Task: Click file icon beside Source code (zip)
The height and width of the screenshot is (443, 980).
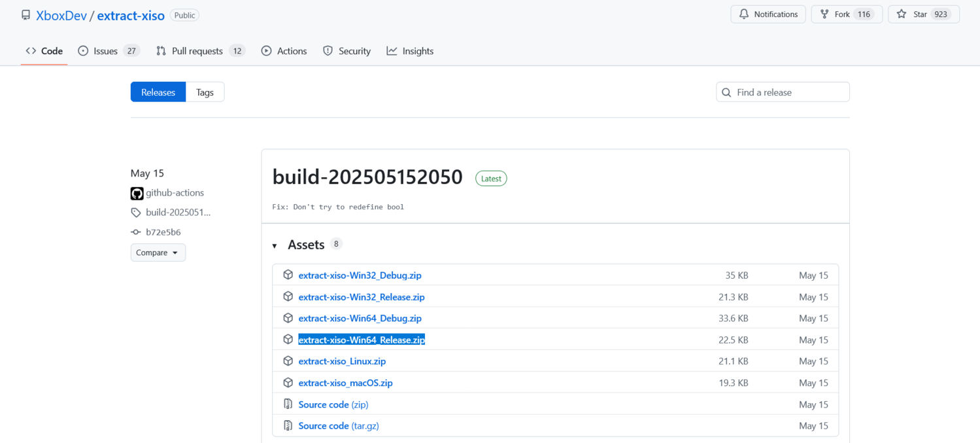Action: point(288,404)
